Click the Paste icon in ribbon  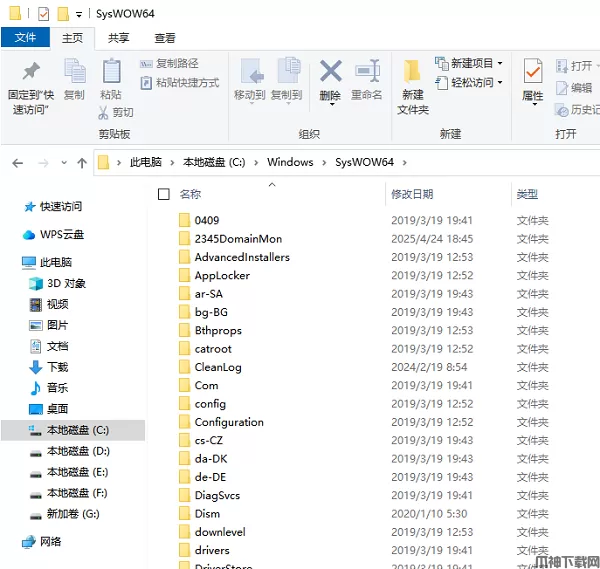point(111,72)
